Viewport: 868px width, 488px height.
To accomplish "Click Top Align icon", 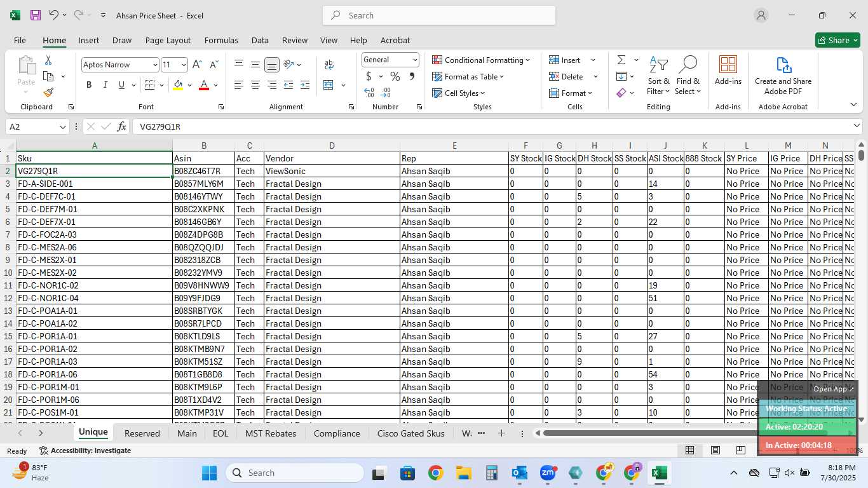I will pyautogui.click(x=239, y=65).
